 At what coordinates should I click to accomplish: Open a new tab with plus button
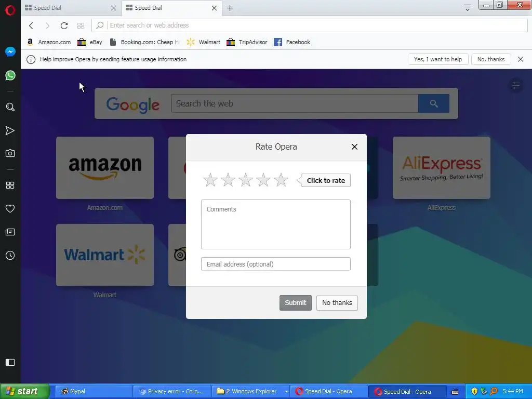coord(230,8)
